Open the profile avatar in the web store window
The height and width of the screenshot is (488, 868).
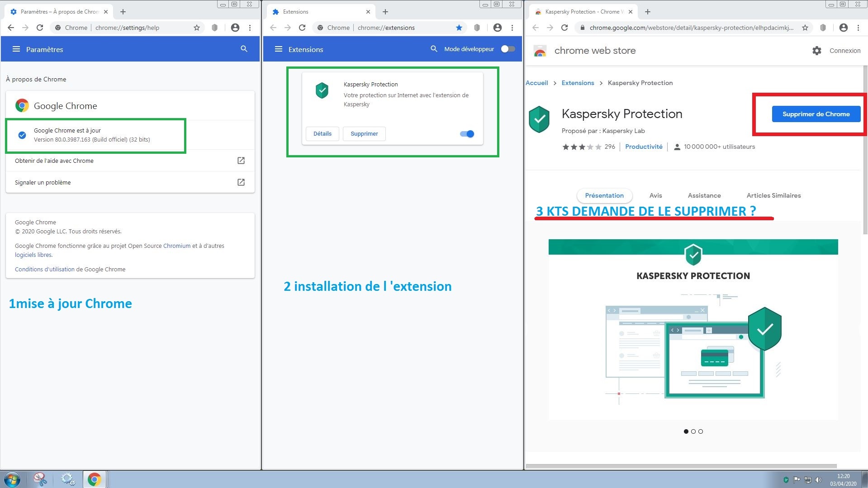tap(844, 28)
